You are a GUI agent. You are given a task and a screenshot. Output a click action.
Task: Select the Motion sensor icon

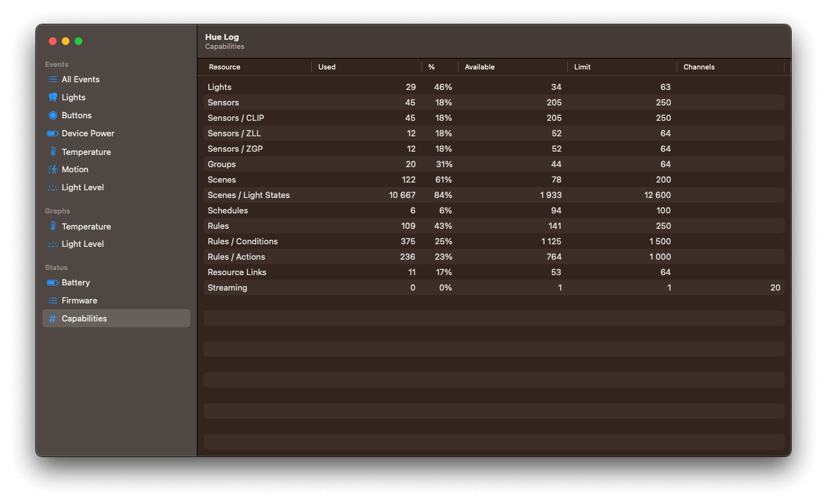53,169
